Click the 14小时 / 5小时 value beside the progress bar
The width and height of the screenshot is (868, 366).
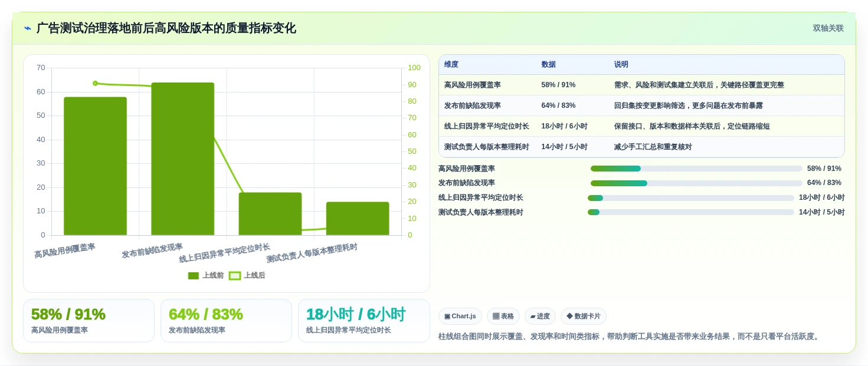(822, 212)
